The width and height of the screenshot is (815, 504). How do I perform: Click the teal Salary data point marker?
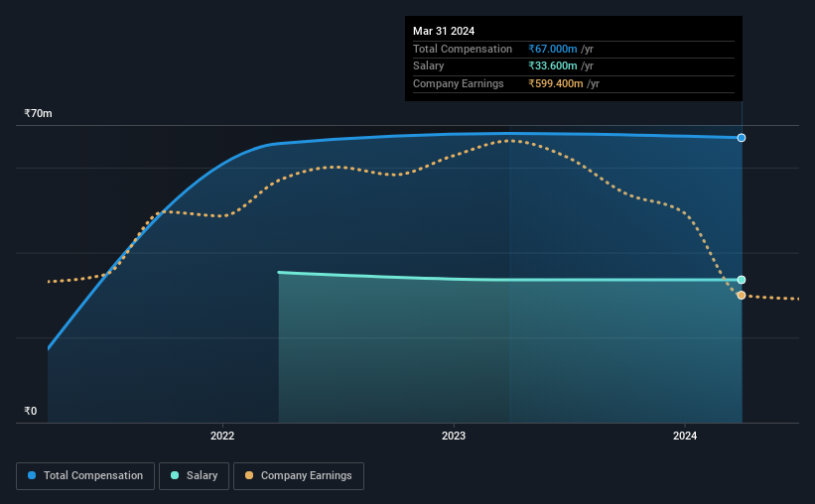(x=742, y=280)
